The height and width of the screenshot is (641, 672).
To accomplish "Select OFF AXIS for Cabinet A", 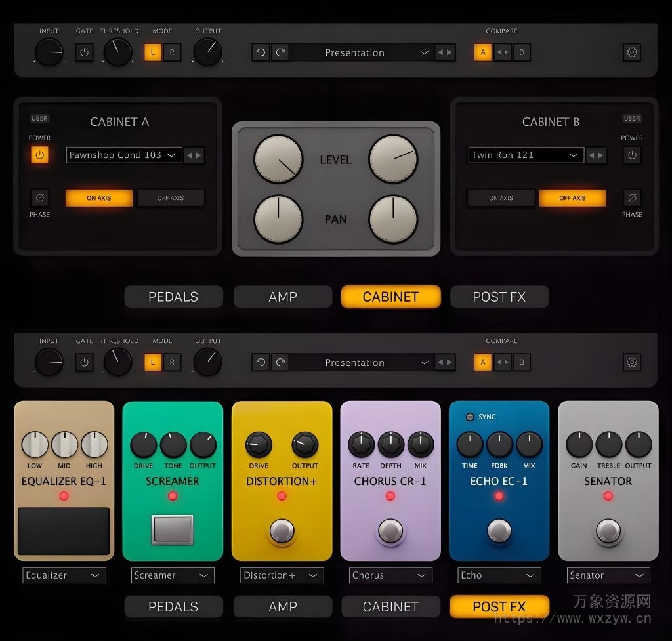I will (171, 197).
